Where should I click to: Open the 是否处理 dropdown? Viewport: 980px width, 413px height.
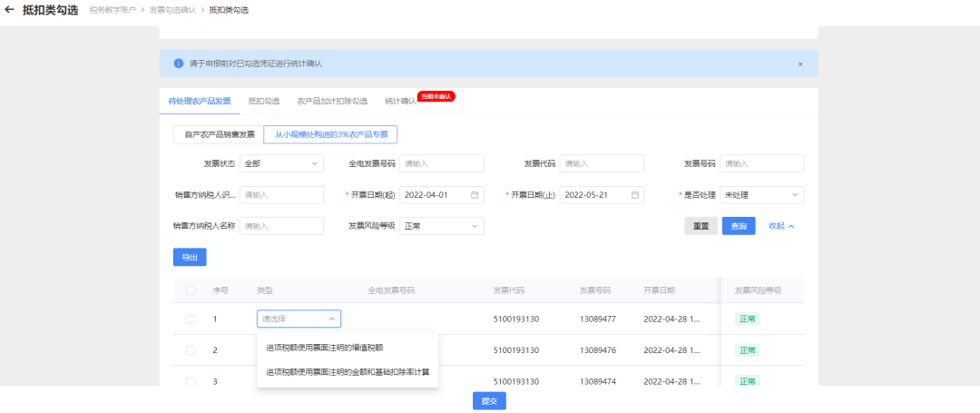pyautogui.click(x=762, y=195)
